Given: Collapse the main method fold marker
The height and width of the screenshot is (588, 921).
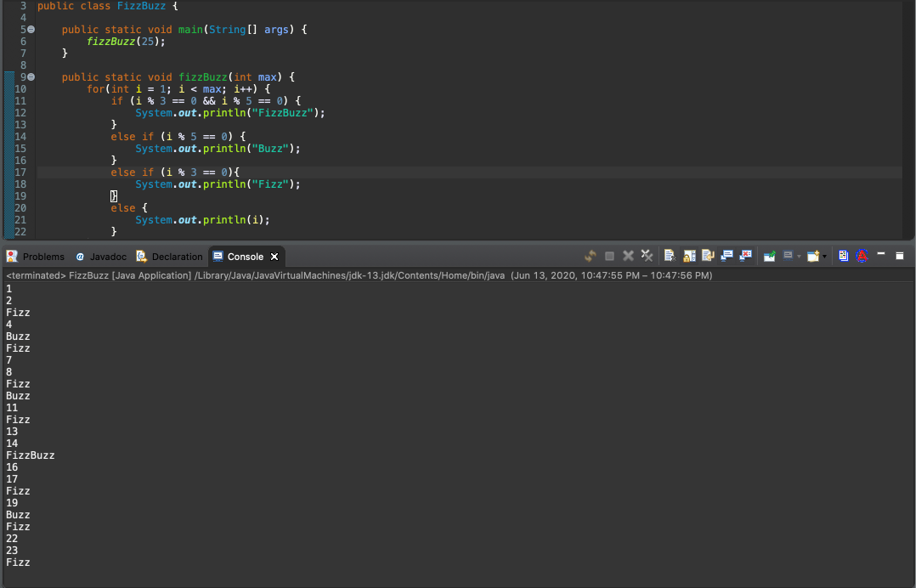Looking at the screenshot, I should 30,29.
